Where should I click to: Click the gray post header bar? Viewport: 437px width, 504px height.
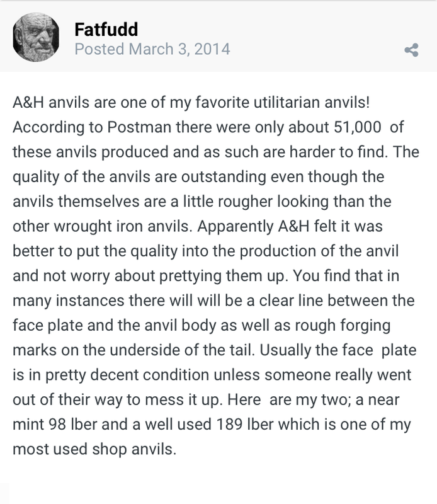219,37
